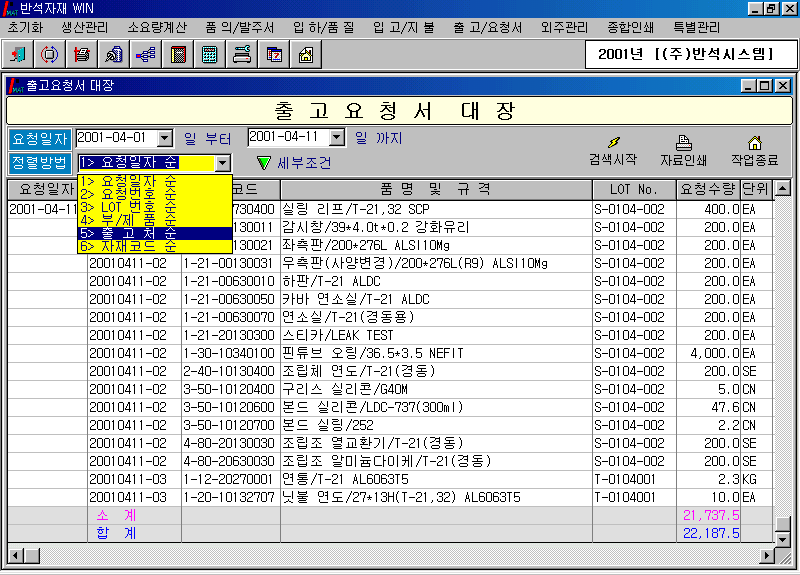800x575 pixels.
Task: Open the start date dropdown arrow
Action: (x=165, y=138)
